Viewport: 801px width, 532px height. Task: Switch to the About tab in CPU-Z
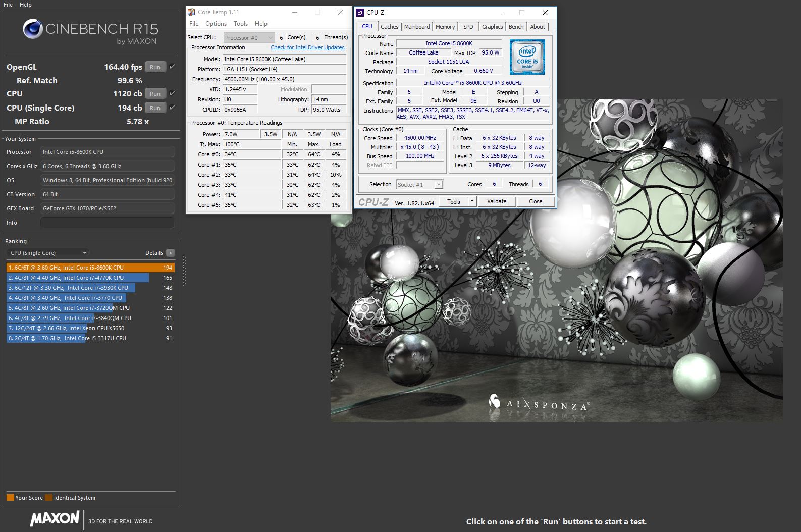538,27
